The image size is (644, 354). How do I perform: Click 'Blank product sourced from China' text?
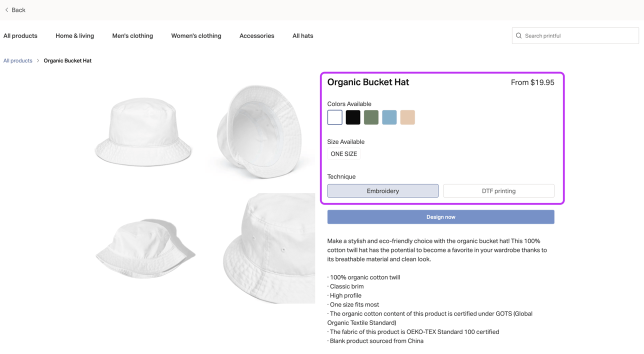375,341
